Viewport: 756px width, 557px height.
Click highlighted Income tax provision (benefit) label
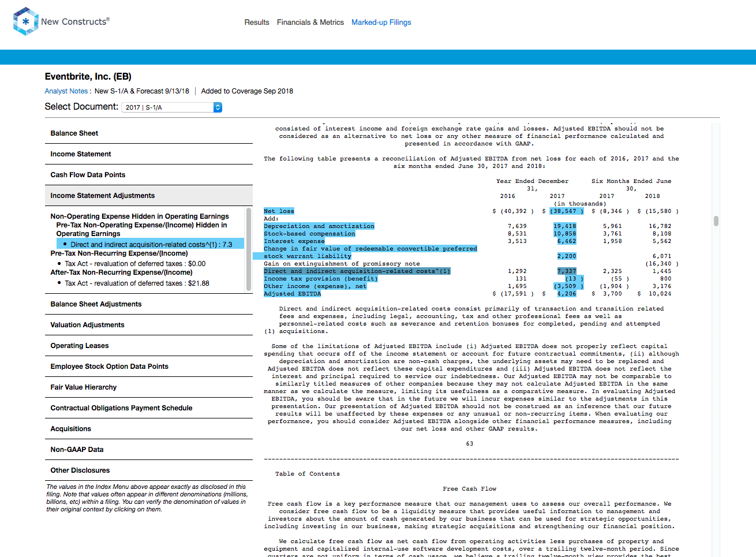[x=321, y=279]
